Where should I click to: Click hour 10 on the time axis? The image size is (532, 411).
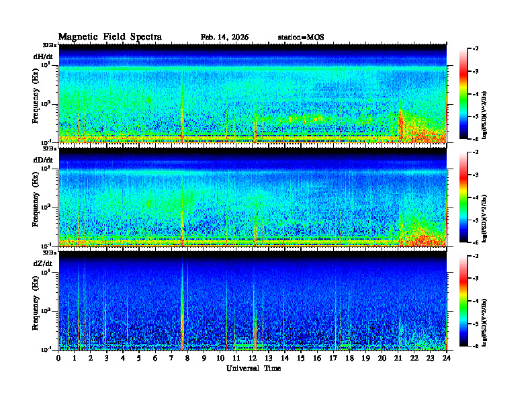click(220, 359)
